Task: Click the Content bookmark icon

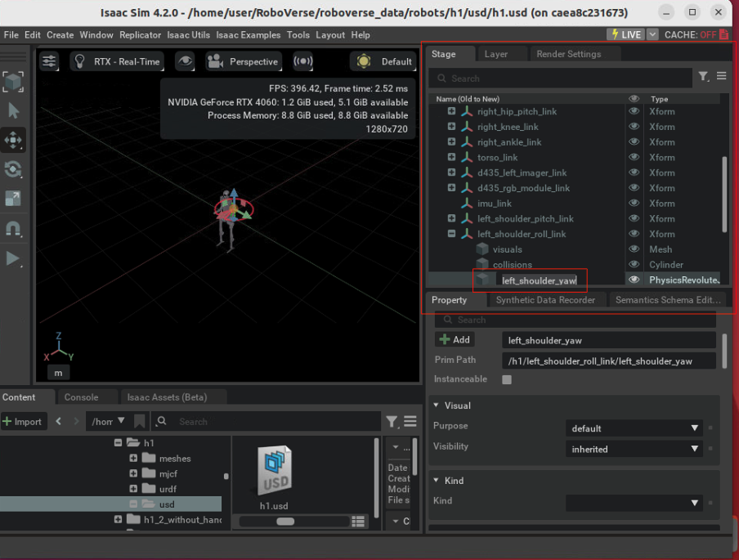Action: click(x=140, y=421)
